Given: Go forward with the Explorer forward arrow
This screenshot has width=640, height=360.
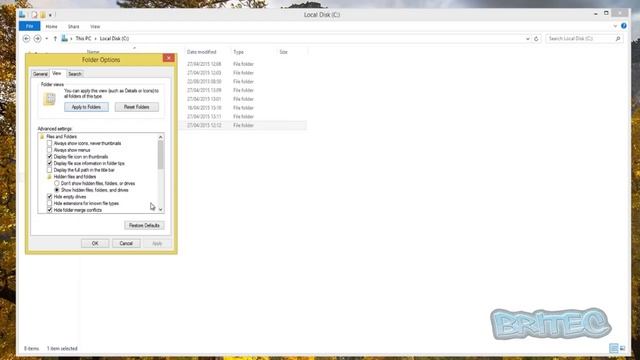Looking at the screenshot, I should click(x=37, y=38).
